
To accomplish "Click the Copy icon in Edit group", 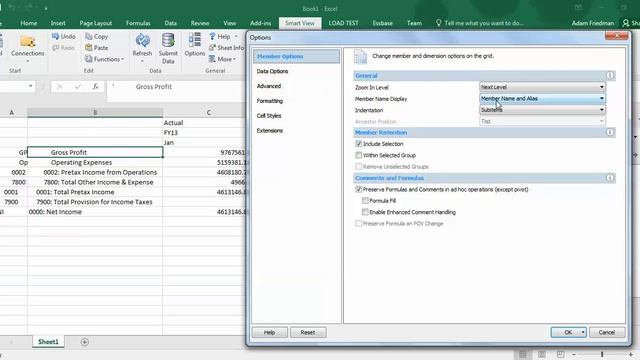I will 89,36.
